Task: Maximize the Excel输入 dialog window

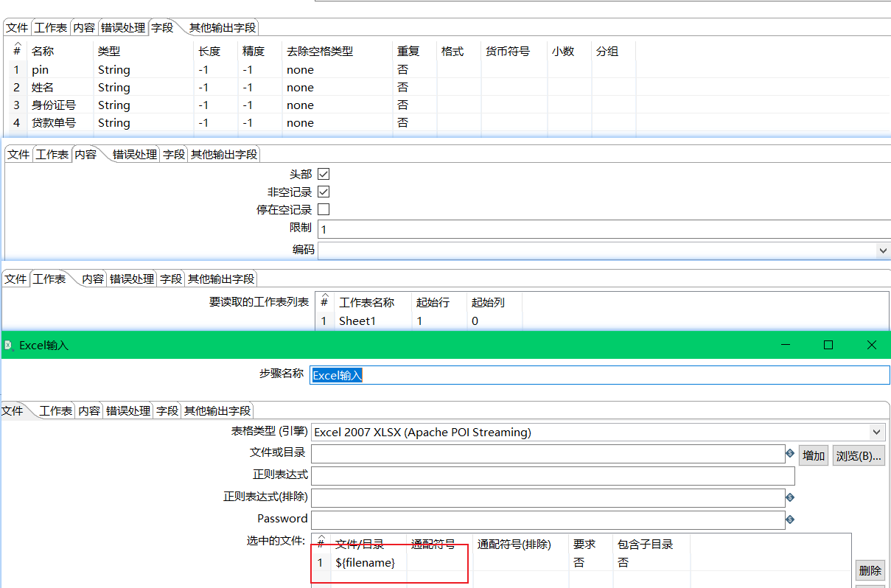Action: point(828,345)
